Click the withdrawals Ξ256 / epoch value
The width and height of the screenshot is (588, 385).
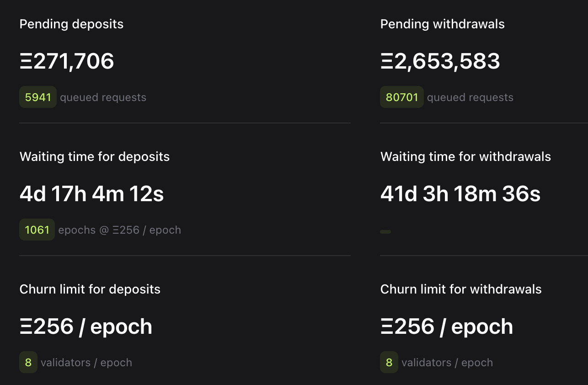[x=446, y=326]
